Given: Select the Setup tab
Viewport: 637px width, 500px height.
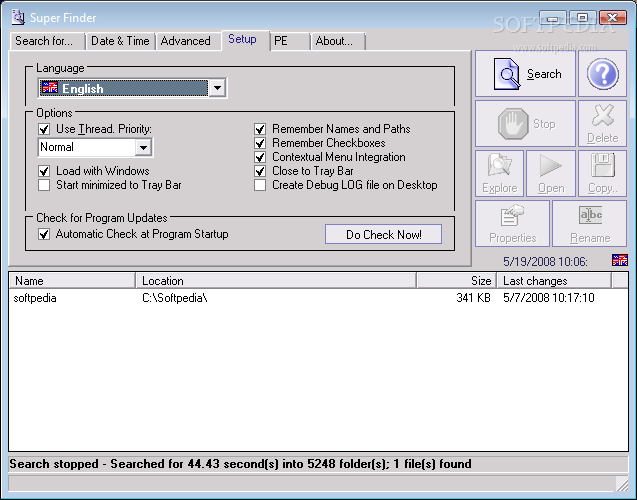Looking at the screenshot, I should tap(245, 40).
